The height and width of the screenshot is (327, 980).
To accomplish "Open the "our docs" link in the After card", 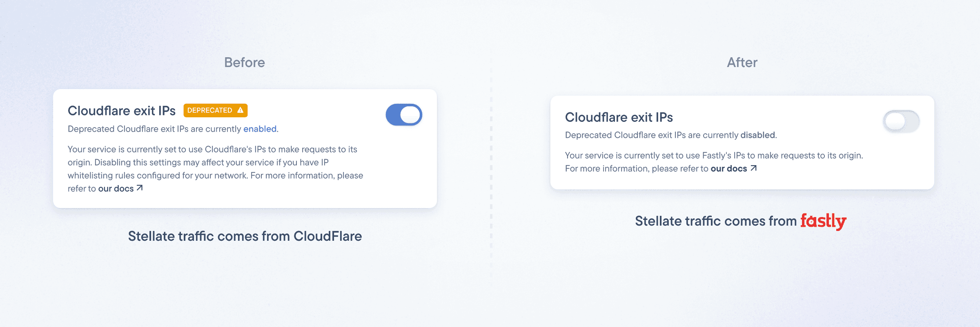I will (729, 168).
